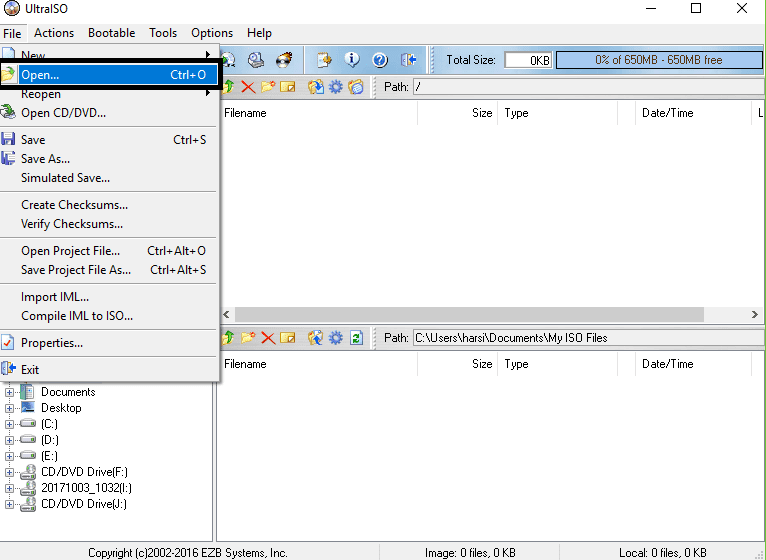The image size is (766, 560).
Task: Click the Exit door icon in the main toolbar
Action: (408, 60)
